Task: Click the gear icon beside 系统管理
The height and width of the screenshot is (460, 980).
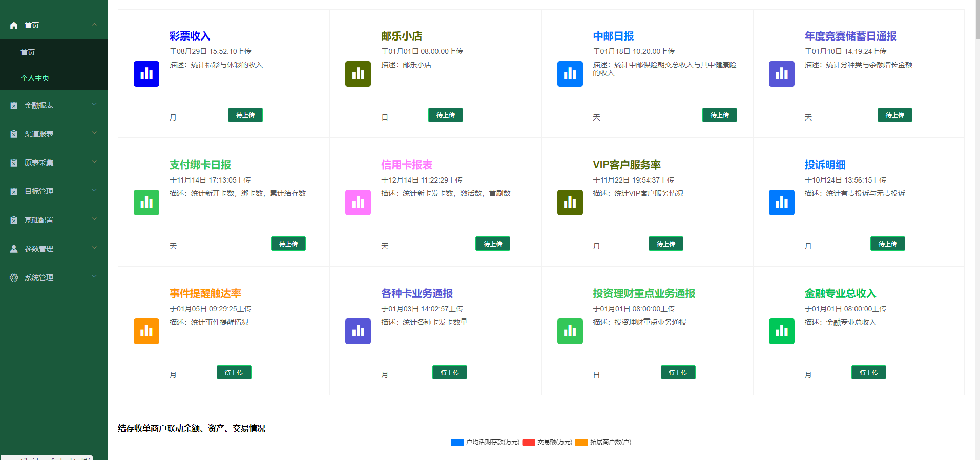Action: [x=14, y=277]
